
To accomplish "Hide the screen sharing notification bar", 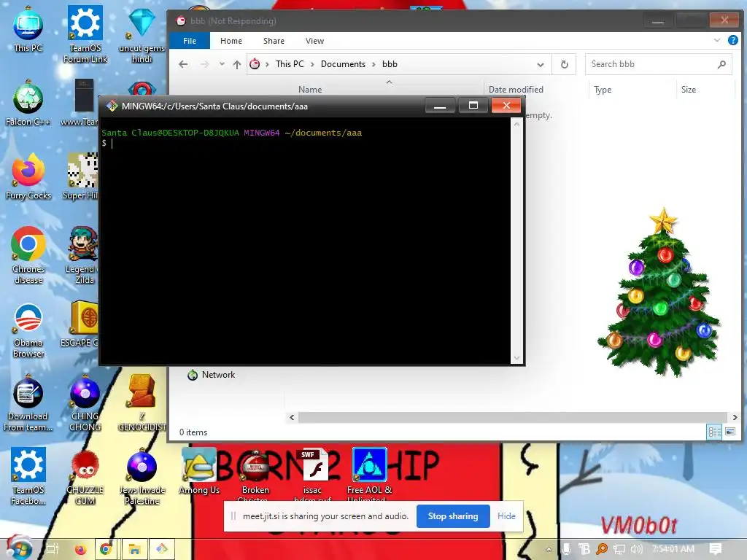I will tap(506, 516).
